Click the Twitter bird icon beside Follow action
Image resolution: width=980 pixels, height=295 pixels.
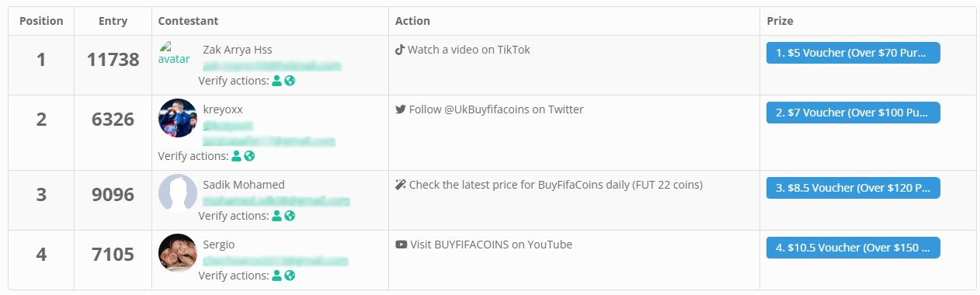pyautogui.click(x=401, y=109)
